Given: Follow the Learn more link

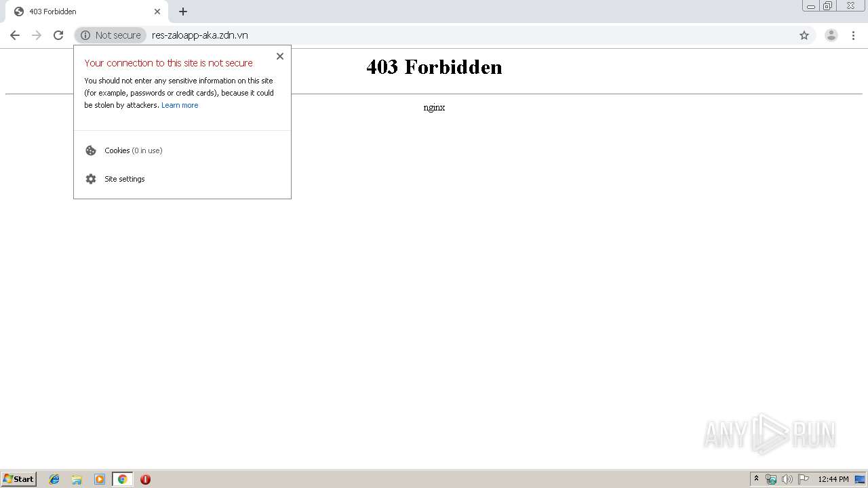Looking at the screenshot, I should (x=180, y=105).
